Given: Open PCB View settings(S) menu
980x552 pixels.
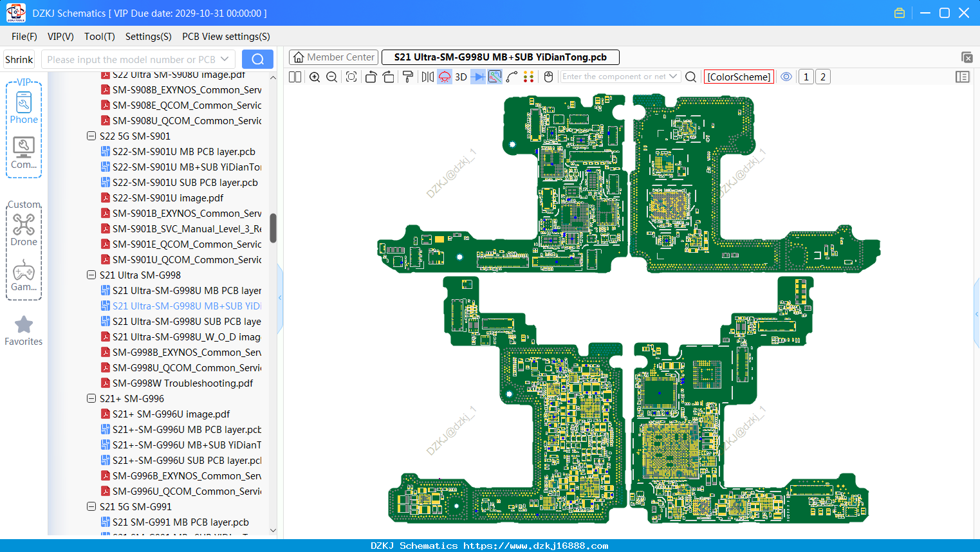Looking at the screenshot, I should (226, 37).
